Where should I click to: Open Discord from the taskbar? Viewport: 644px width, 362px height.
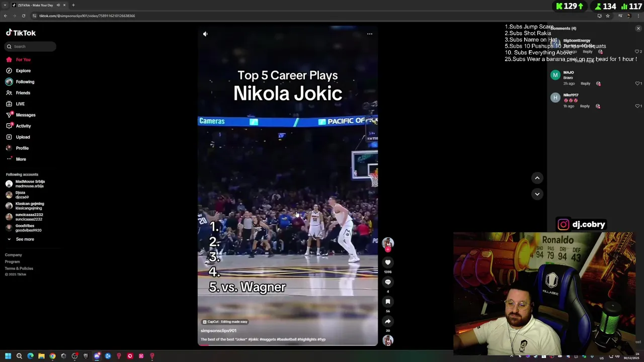click(97, 356)
